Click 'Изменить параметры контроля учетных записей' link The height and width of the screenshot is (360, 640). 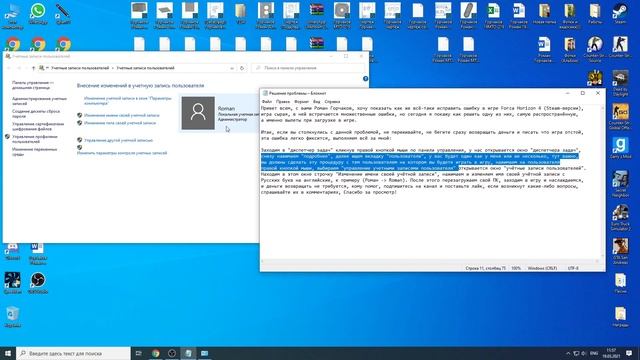click(122, 153)
